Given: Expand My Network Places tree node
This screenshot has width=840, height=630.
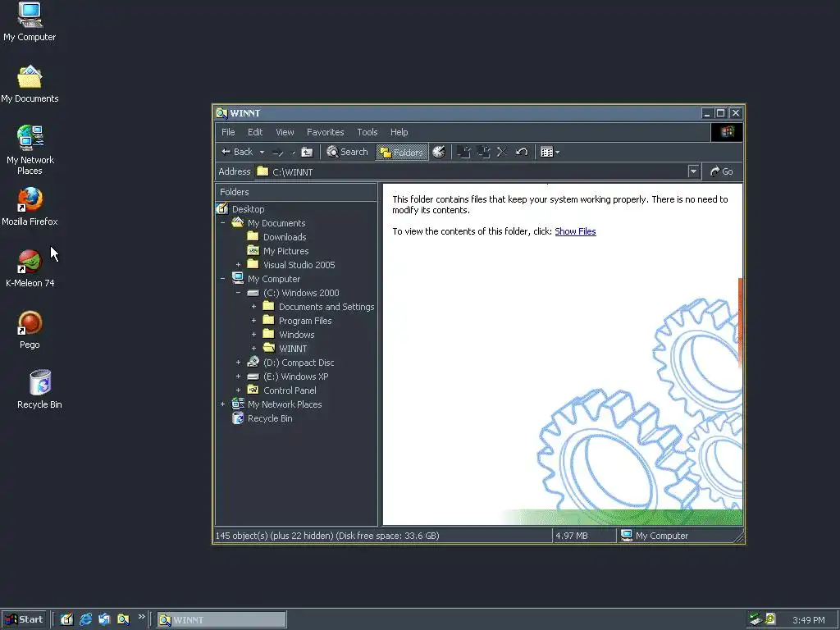Looking at the screenshot, I should pyautogui.click(x=223, y=404).
